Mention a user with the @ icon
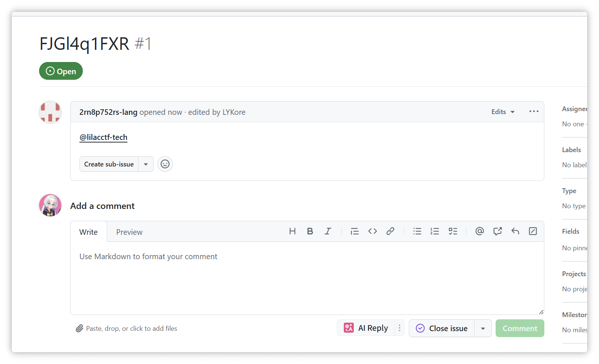Image resolution: width=599 pixels, height=364 pixels. (x=479, y=231)
